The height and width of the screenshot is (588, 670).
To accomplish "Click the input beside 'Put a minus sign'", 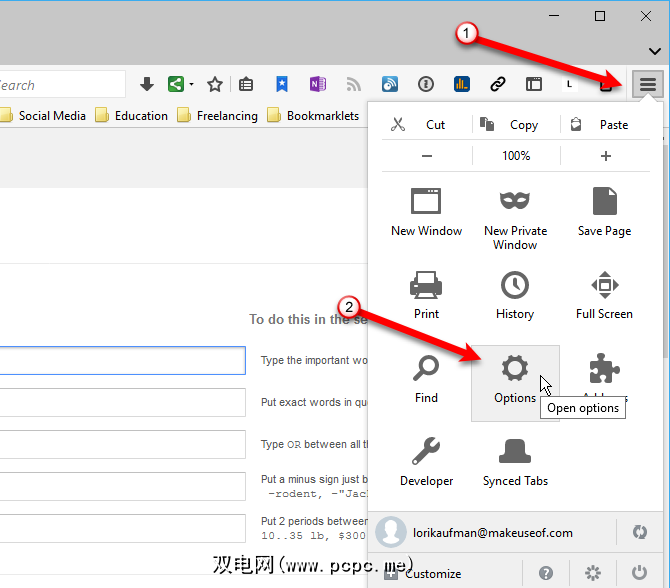I will [x=123, y=486].
